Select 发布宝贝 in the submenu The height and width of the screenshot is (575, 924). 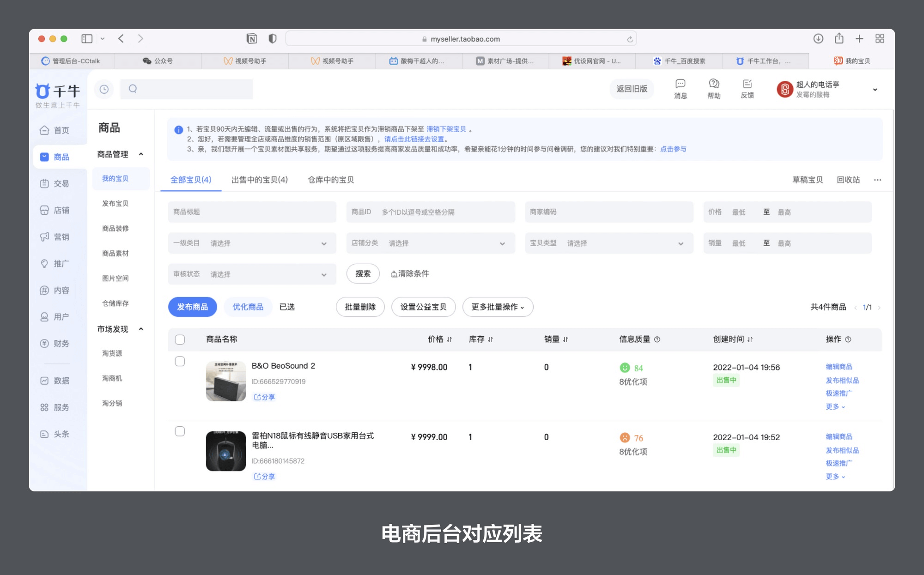pyautogui.click(x=115, y=203)
